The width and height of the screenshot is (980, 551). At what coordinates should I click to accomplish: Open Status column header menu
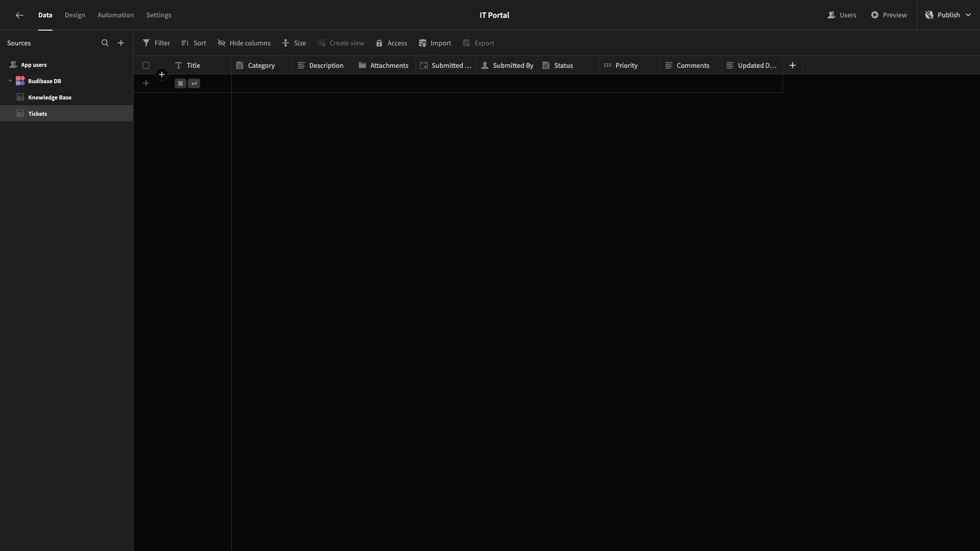coord(568,65)
